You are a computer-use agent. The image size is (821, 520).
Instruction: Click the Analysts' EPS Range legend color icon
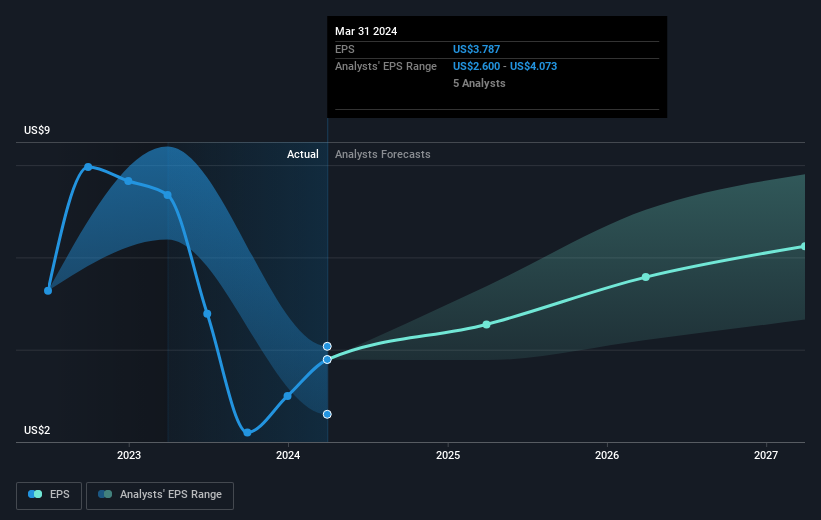pyautogui.click(x=105, y=494)
